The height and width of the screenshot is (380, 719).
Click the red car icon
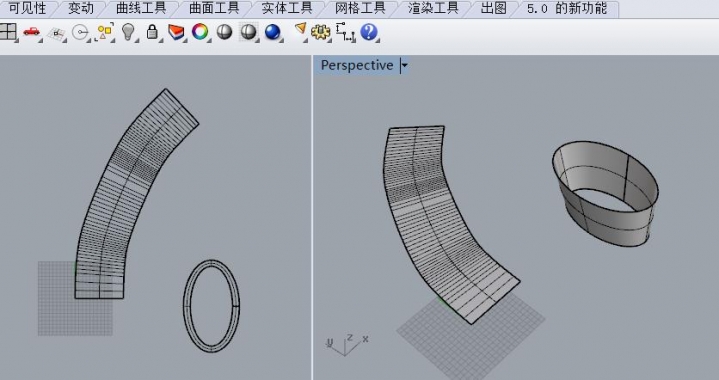pos(32,32)
